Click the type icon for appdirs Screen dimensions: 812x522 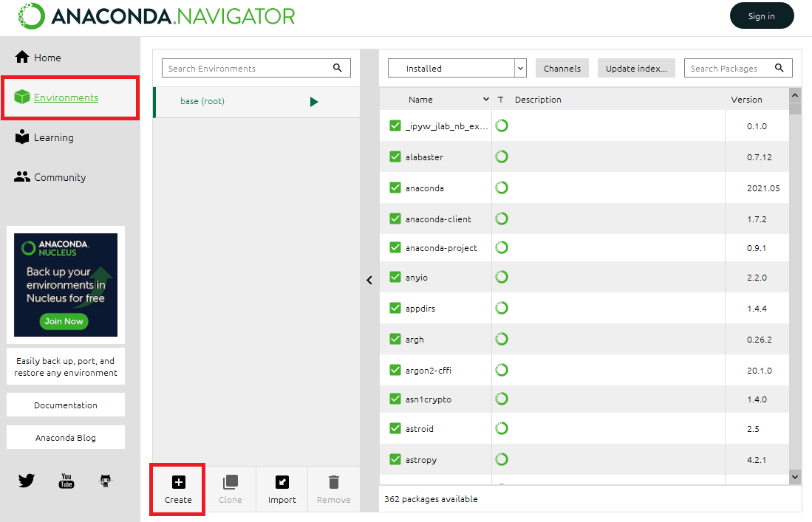pyautogui.click(x=501, y=309)
